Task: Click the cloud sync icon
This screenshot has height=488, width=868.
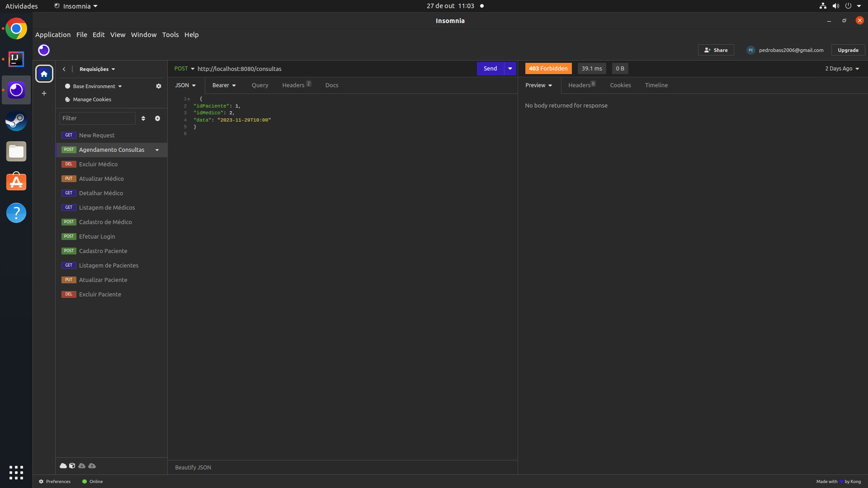Action: [63, 466]
